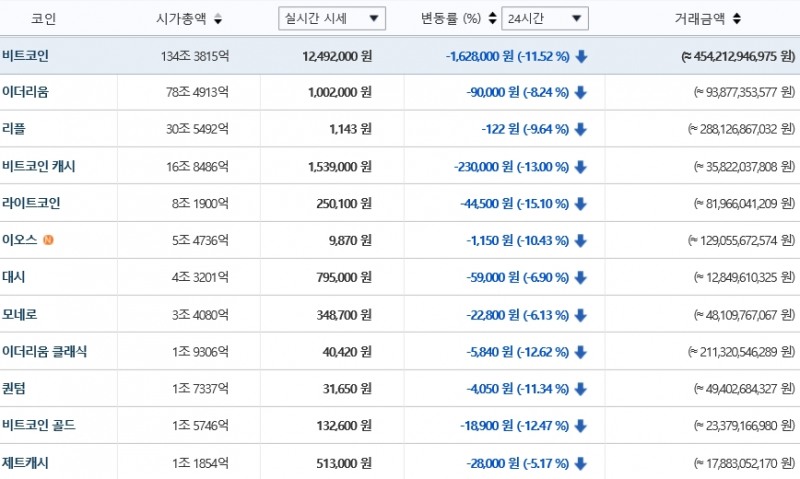
Task: Click the down arrow in 모네로 row
Action: tap(581, 315)
